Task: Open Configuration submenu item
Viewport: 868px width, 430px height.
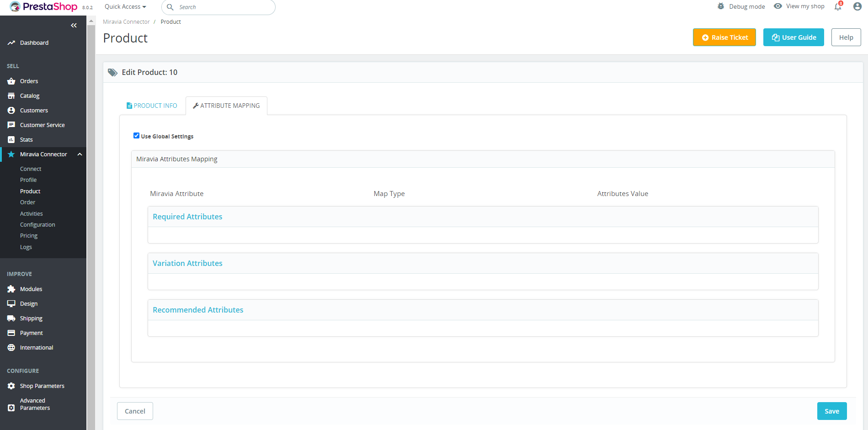Action: pos(37,225)
